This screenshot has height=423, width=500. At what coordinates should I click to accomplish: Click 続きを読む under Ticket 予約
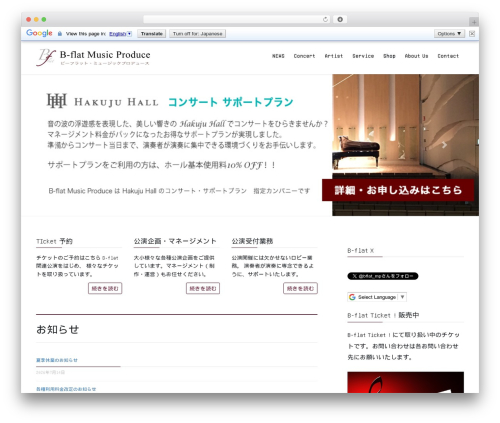click(105, 288)
